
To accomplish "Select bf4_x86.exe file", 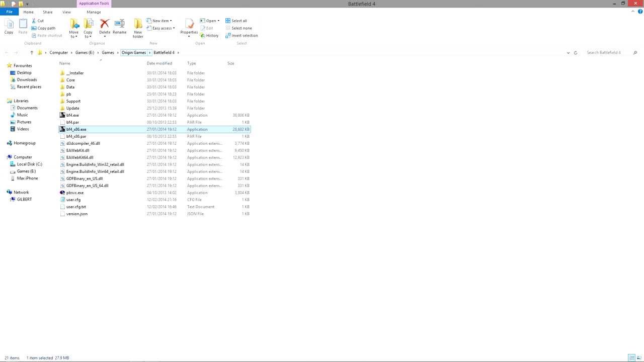I will point(154,129).
